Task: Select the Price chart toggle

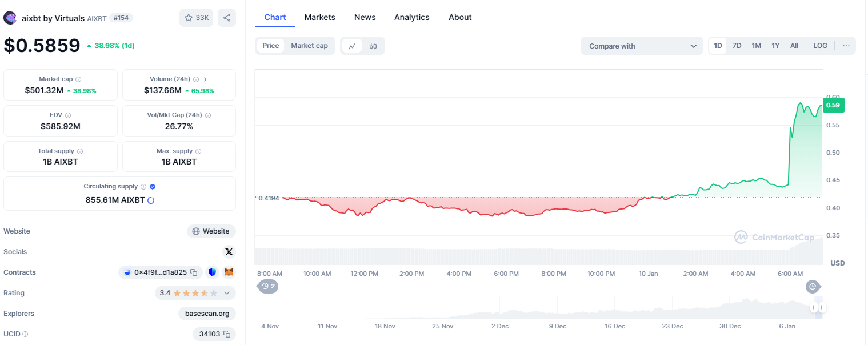Action: [x=271, y=46]
